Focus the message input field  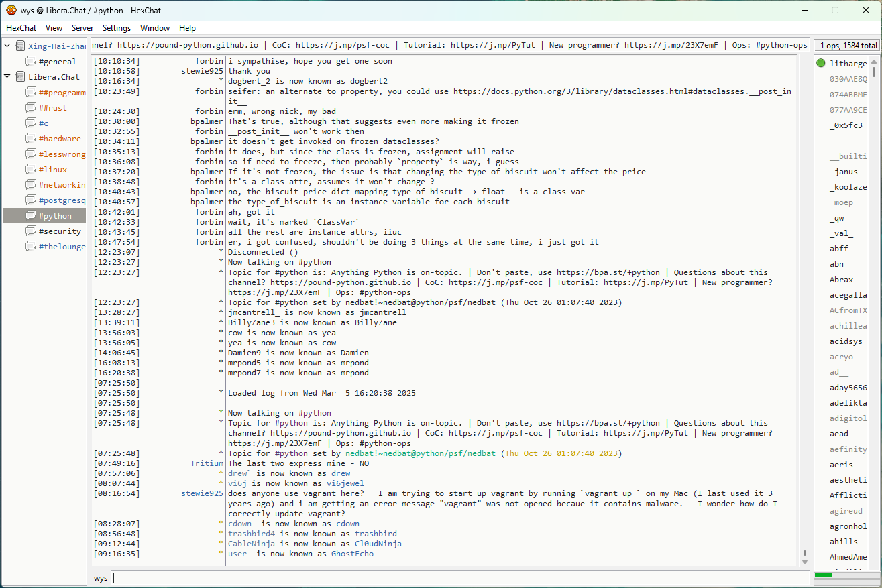point(460,578)
